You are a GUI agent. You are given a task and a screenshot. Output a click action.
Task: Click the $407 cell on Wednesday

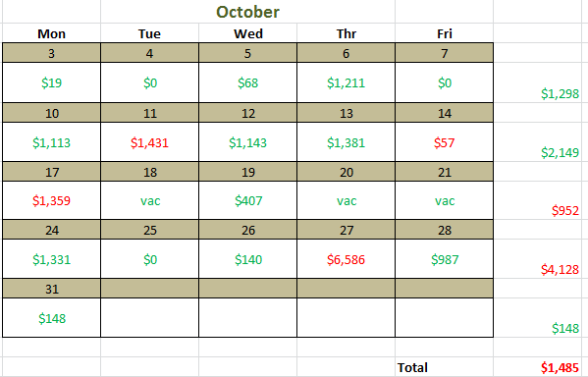(248, 200)
